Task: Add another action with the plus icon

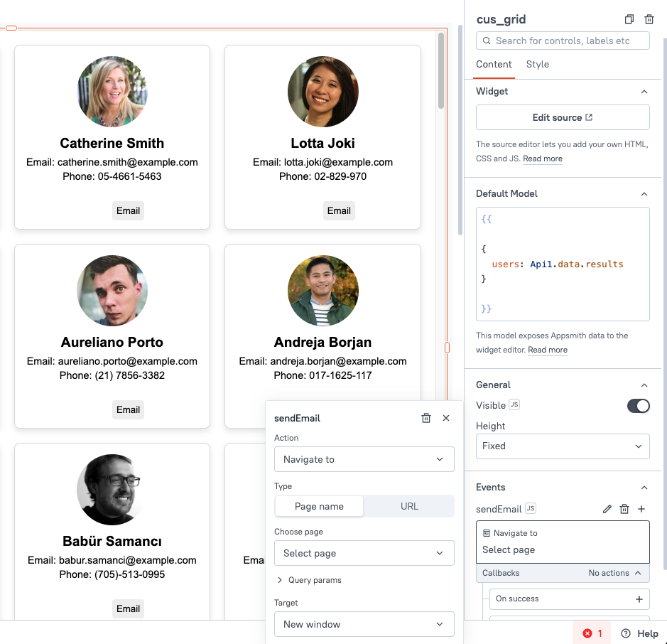Action: coord(642,509)
